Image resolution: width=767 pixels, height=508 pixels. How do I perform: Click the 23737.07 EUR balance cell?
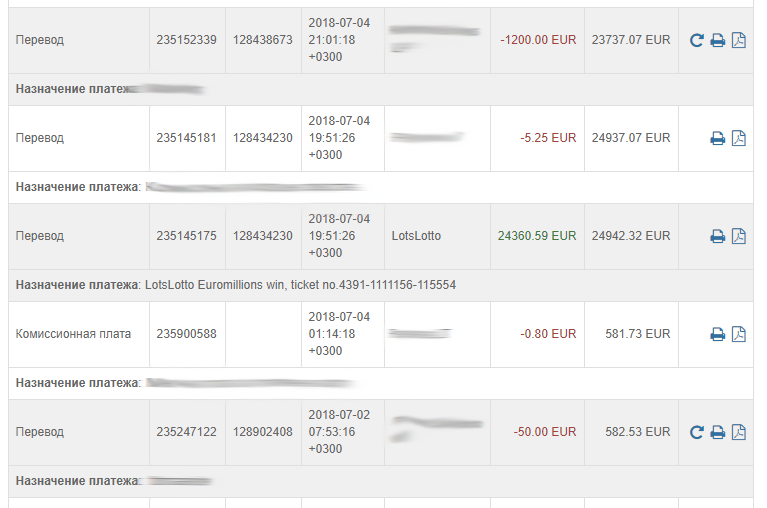click(631, 40)
